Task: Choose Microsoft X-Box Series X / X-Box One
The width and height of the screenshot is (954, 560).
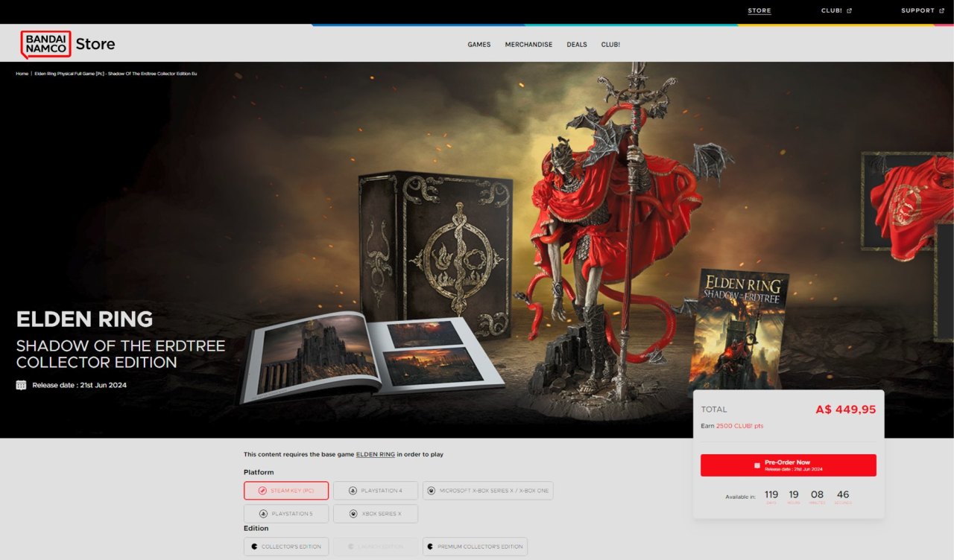Action: pyautogui.click(x=488, y=491)
